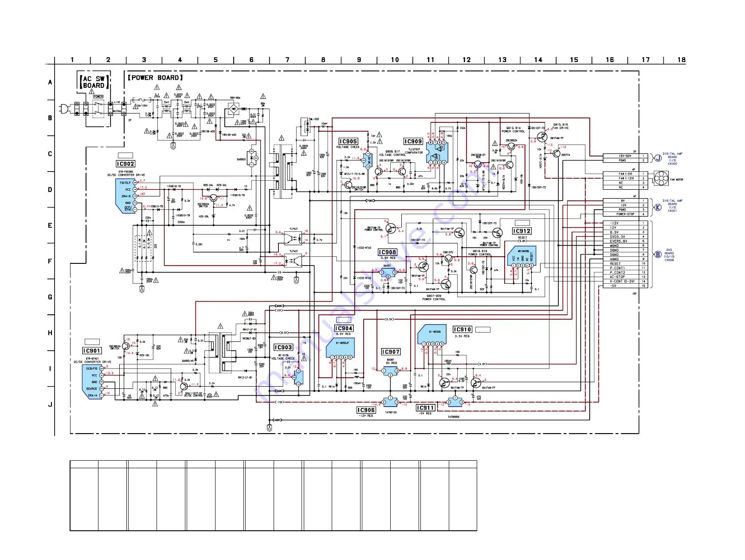This screenshot has height=560, width=745.
Task: Click the DIGITAL AMP BOARD CN300 label
Action: [x=672, y=159]
